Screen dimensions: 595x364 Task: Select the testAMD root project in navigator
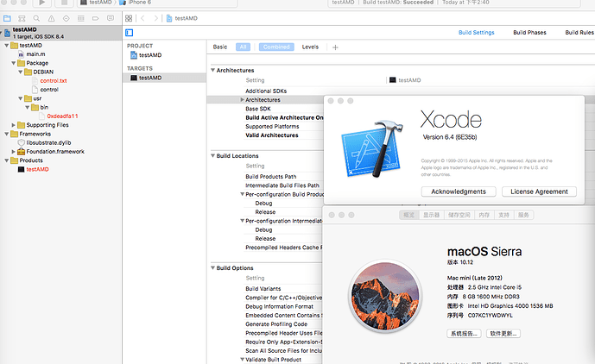coord(60,33)
